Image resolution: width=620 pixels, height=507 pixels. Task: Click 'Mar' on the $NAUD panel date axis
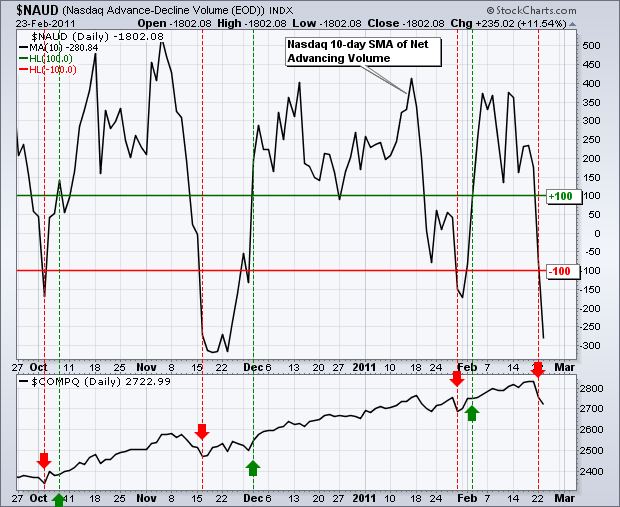coord(564,367)
